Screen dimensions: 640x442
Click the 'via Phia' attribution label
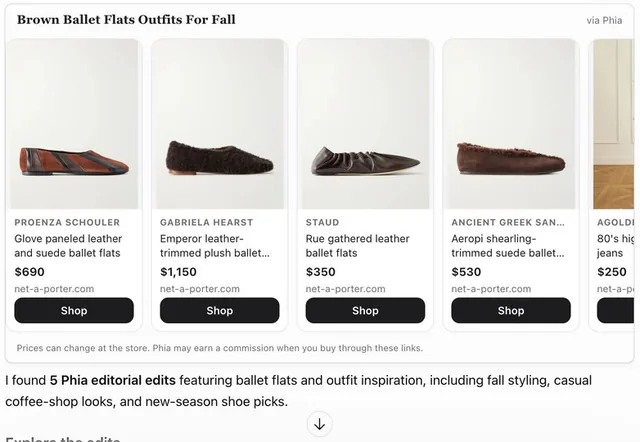tap(604, 20)
